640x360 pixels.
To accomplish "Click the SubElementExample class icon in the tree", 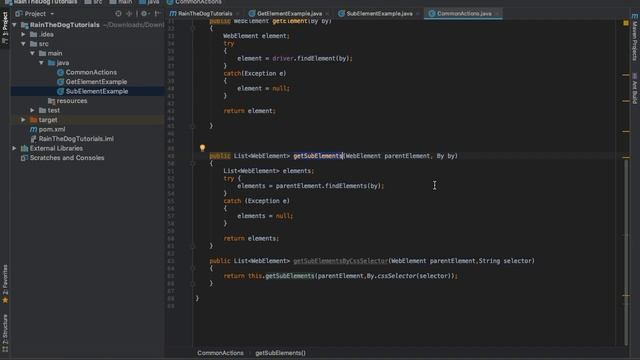I will coord(60,91).
